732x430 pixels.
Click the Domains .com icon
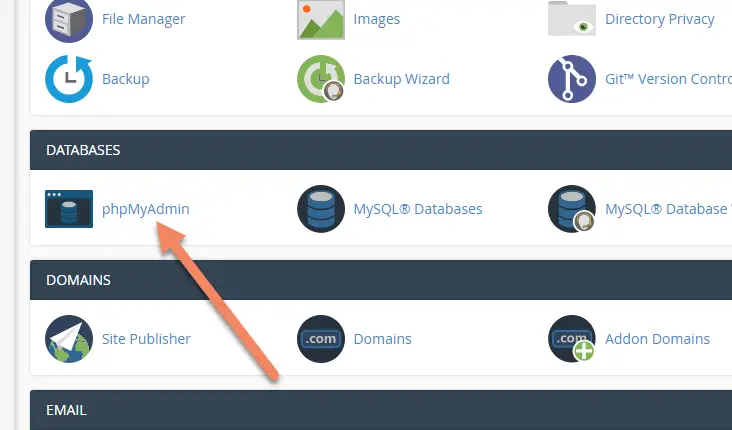coord(321,339)
